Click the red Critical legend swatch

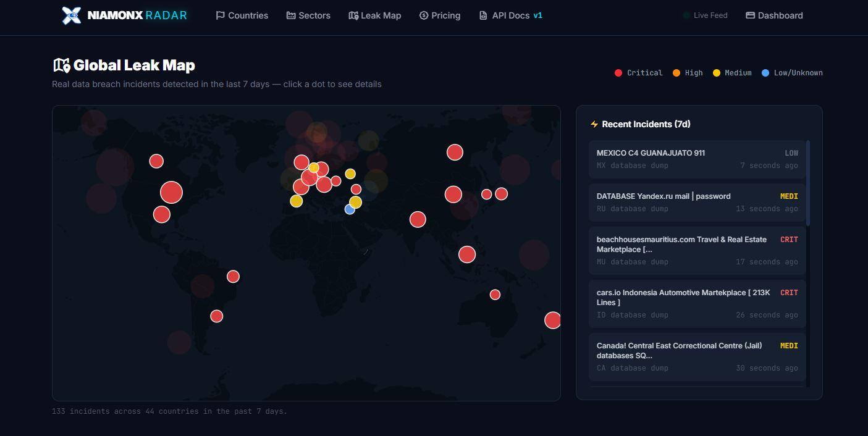(x=618, y=73)
